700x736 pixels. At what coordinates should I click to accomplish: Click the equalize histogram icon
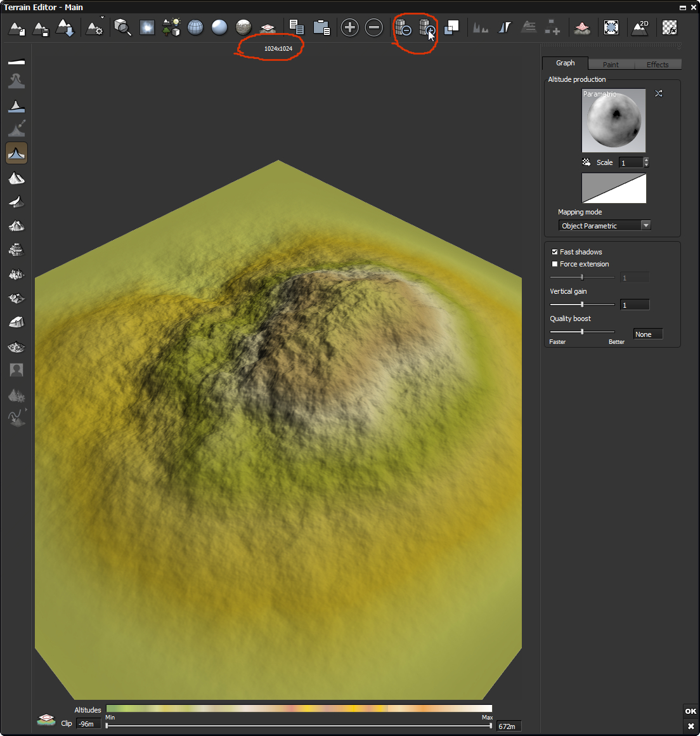tap(481, 28)
